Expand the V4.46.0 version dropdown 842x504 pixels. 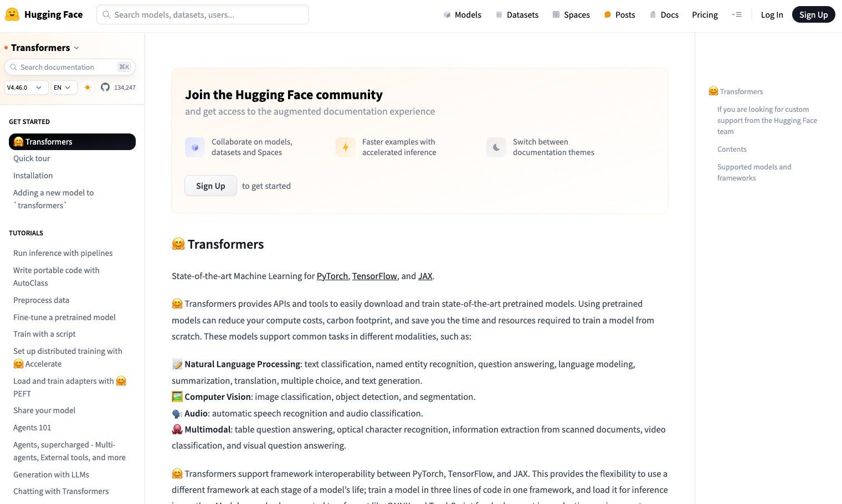pyautogui.click(x=27, y=88)
